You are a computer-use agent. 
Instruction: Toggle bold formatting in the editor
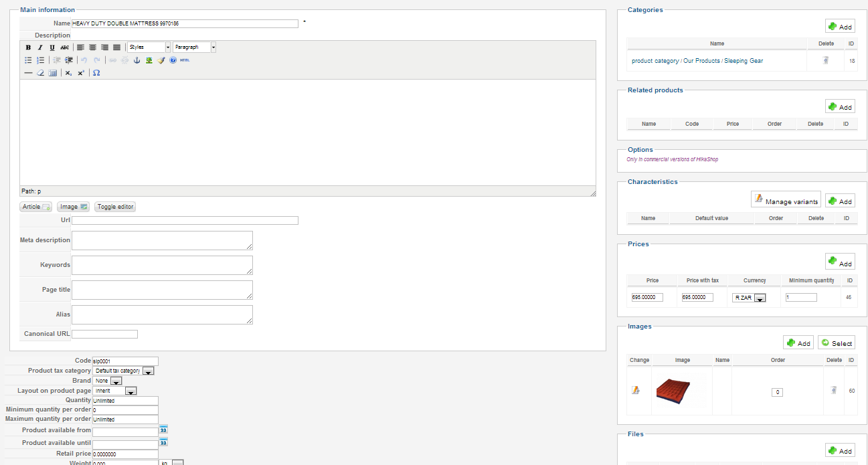click(28, 48)
